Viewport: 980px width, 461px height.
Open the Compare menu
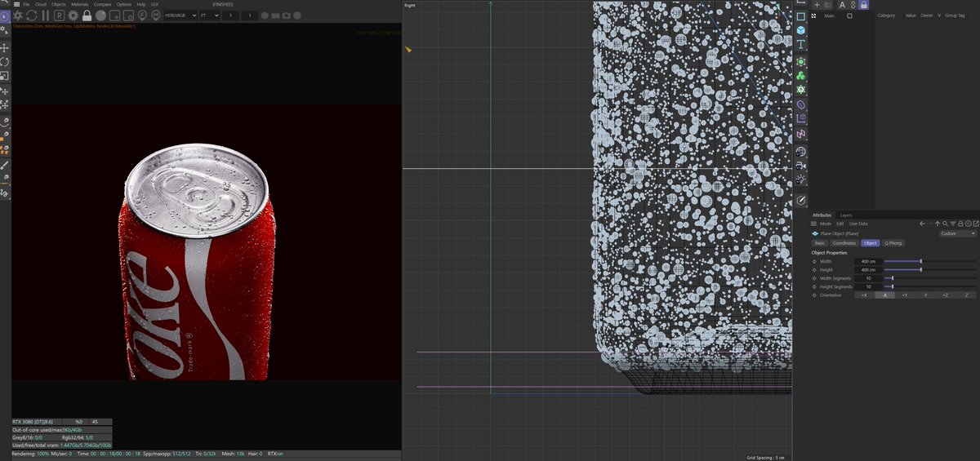click(102, 4)
